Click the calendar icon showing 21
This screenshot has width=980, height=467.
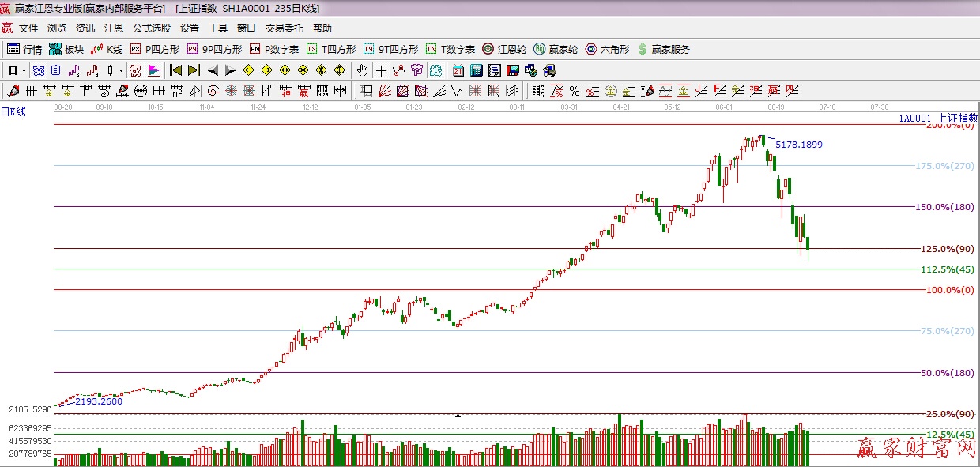tap(458, 70)
